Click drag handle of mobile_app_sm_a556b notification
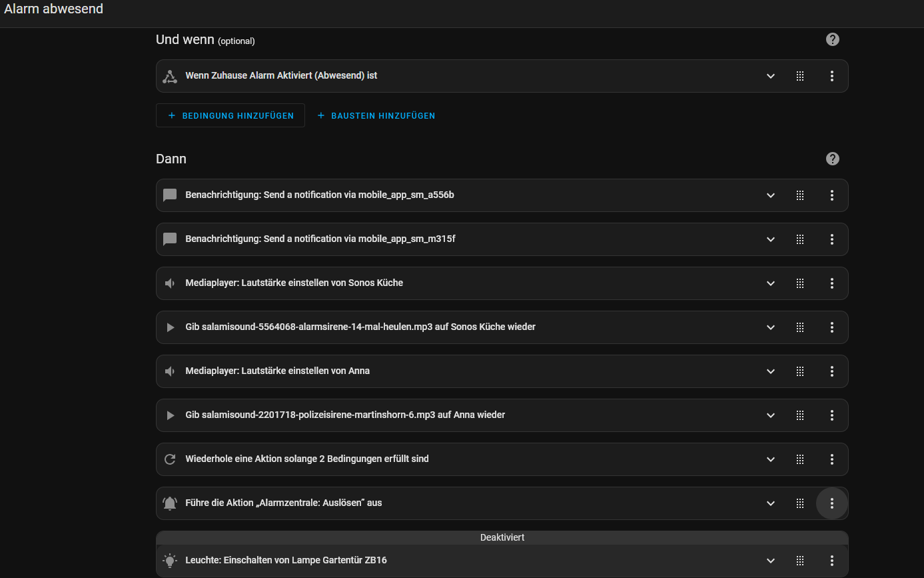This screenshot has width=924, height=578. click(800, 195)
